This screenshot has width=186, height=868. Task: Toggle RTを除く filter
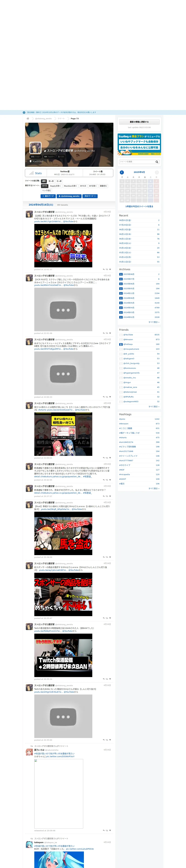(x=93, y=186)
